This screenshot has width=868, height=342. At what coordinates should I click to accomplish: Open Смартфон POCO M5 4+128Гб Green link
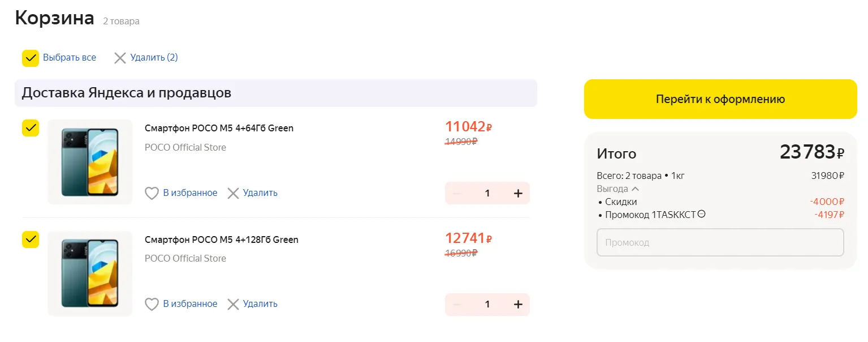click(221, 240)
